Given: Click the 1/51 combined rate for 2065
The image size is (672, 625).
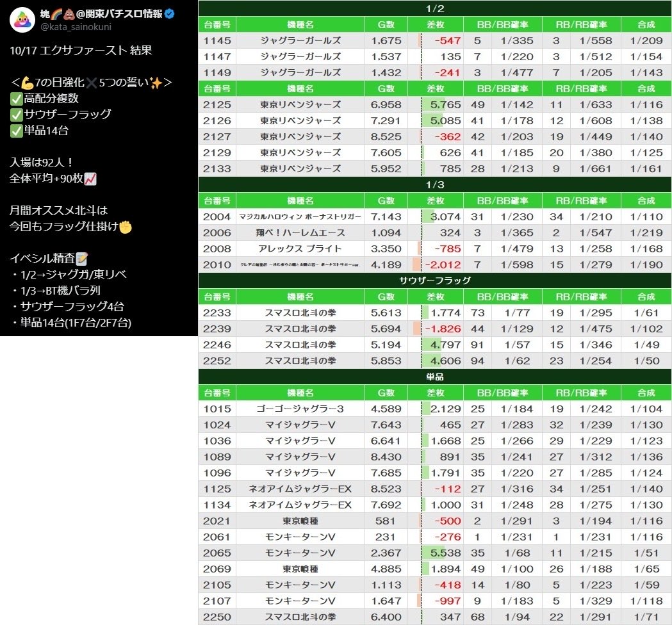Looking at the screenshot, I should 646,553.
